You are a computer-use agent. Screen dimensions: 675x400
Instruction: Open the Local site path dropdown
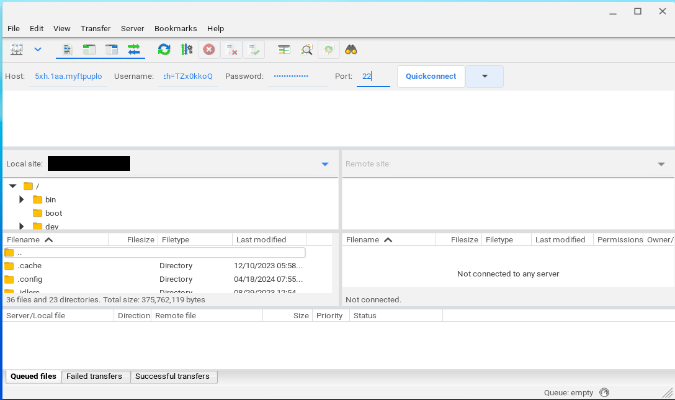(325, 164)
